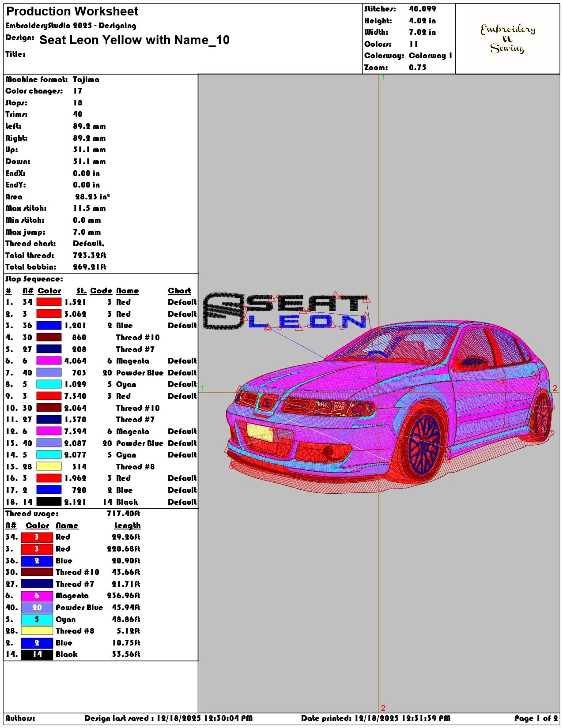Click the Machine format value Tajima
This screenshot has width=563, height=728.
(86, 79)
